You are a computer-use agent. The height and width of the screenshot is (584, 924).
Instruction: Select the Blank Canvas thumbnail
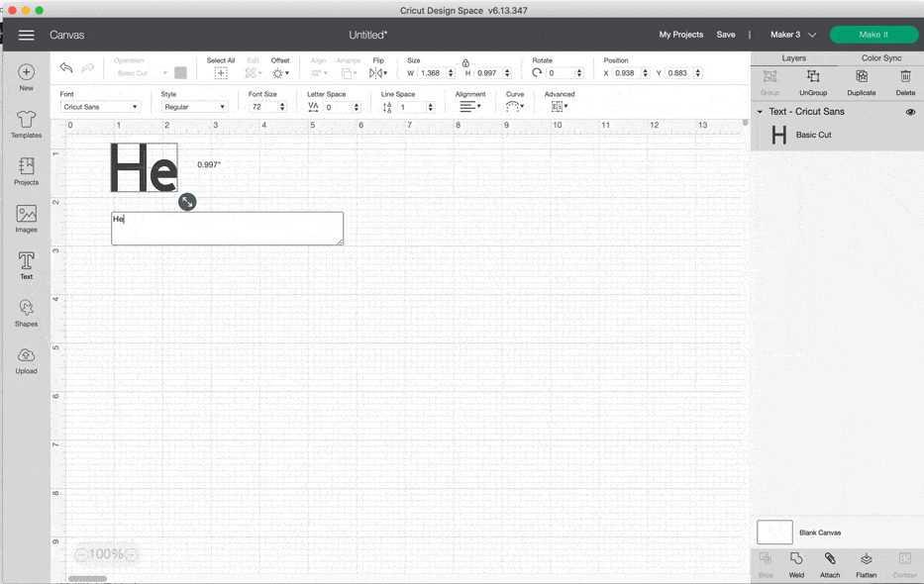click(774, 533)
